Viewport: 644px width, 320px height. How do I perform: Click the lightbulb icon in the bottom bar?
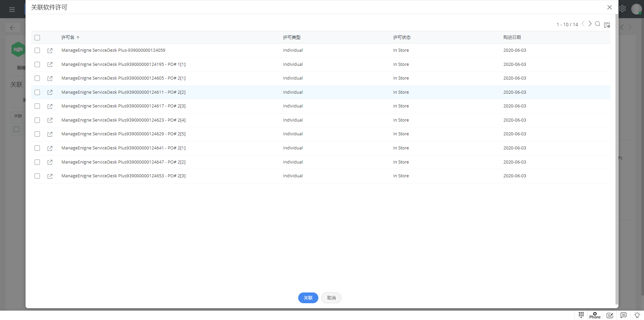637,315
